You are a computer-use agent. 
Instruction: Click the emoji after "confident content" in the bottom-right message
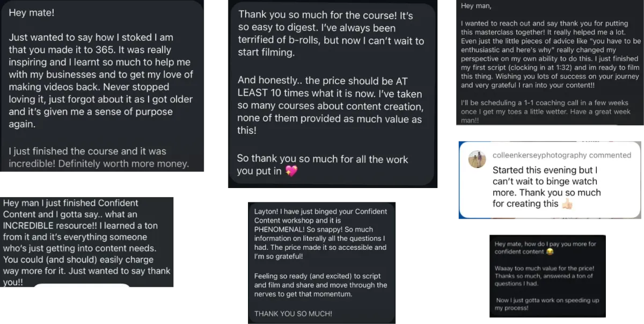click(550, 251)
